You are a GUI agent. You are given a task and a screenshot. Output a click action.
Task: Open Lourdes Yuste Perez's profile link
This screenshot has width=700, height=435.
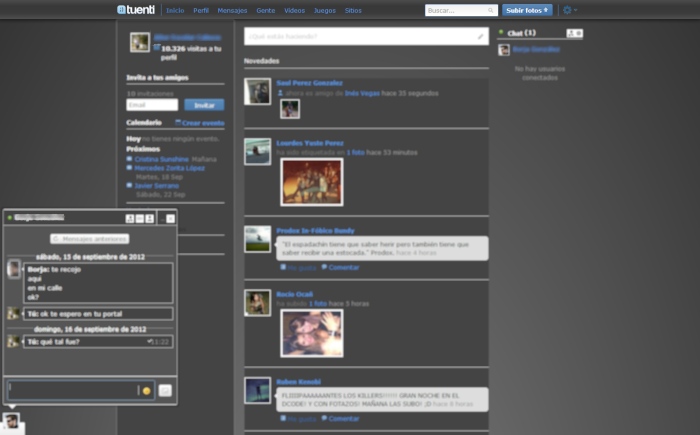click(x=310, y=143)
